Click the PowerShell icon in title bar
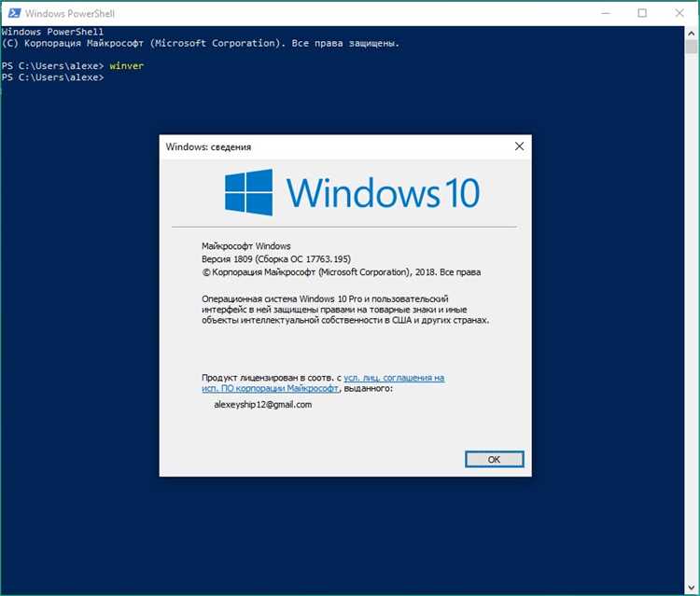 click(x=14, y=13)
